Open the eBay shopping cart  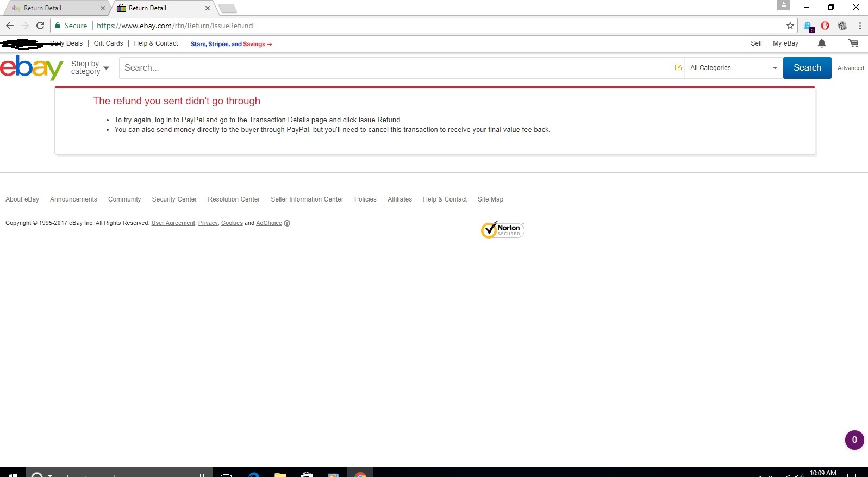[x=853, y=43]
